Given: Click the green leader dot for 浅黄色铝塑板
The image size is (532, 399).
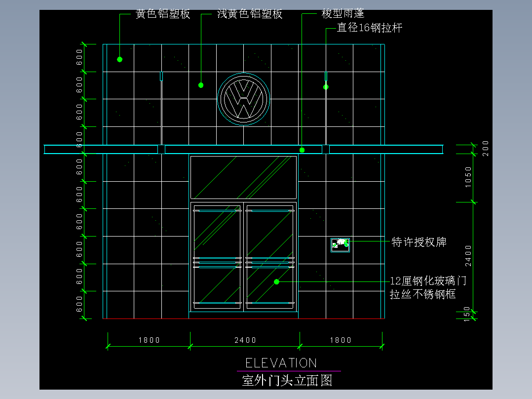Looking at the screenshot, I should tap(201, 85).
